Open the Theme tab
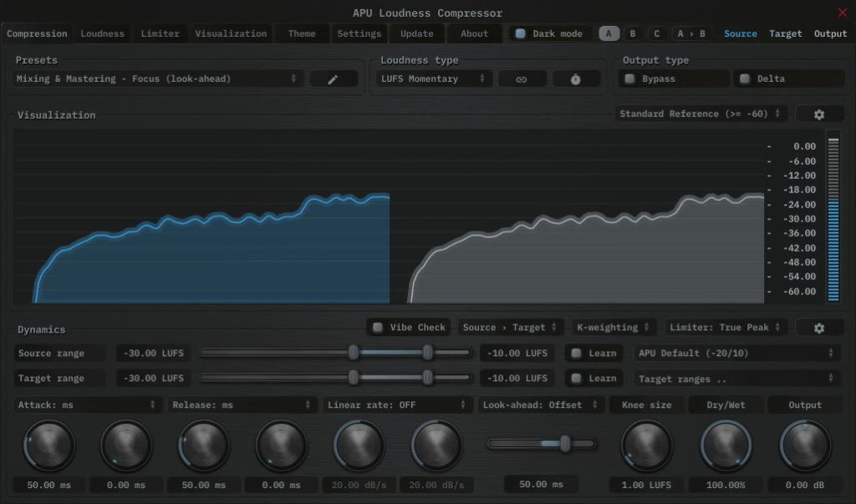The width and height of the screenshot is (856, 504). tap(301, 33)
